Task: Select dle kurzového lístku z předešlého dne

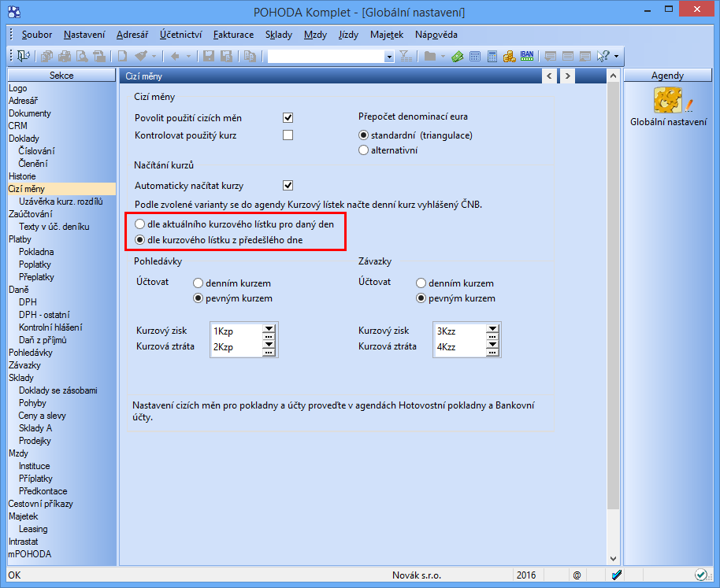Action: [x=139, y=240]
